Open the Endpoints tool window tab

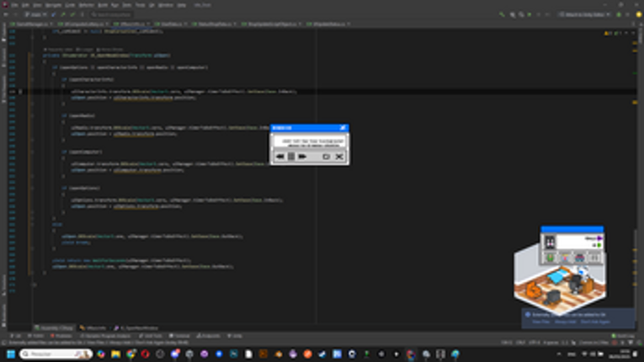(208, 336)
